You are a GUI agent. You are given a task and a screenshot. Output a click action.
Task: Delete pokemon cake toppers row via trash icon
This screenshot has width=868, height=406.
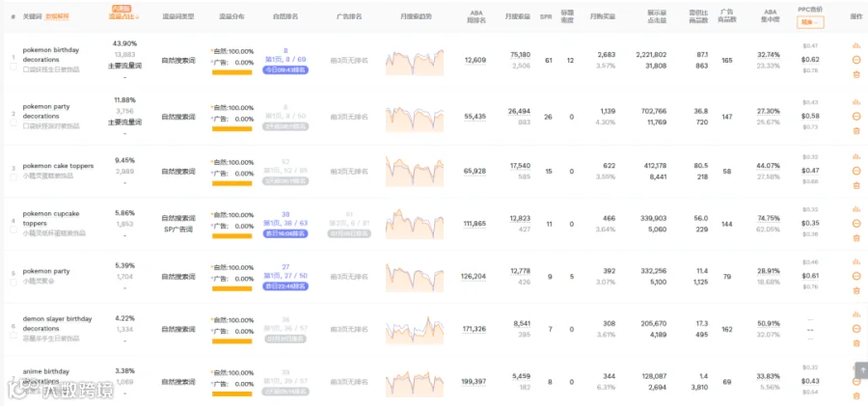[x=856, y=185]
